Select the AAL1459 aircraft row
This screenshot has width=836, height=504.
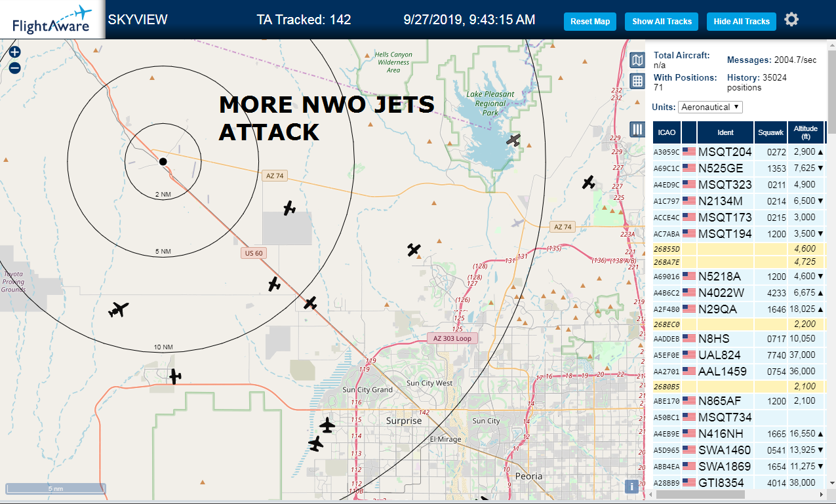[x=739, y=372]
